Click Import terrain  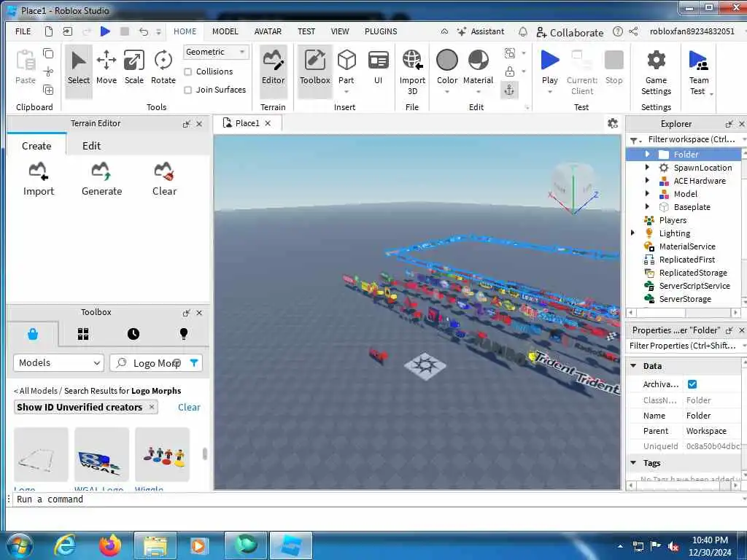(39, 179)
